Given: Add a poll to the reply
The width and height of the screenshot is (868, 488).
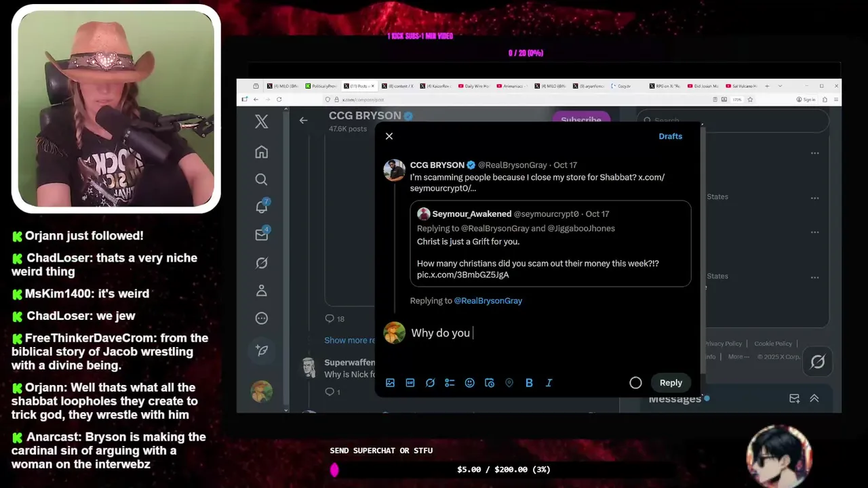Looking at the screenshot, I should point(450,383).
